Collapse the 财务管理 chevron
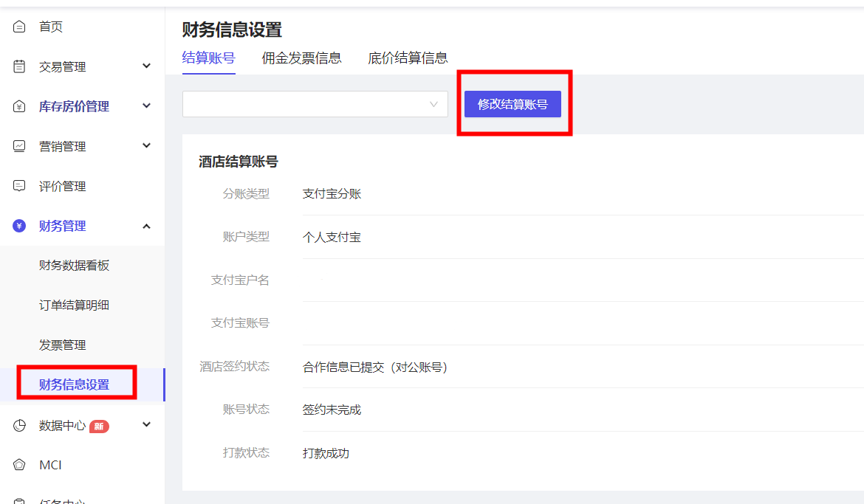 pos(146,227)
